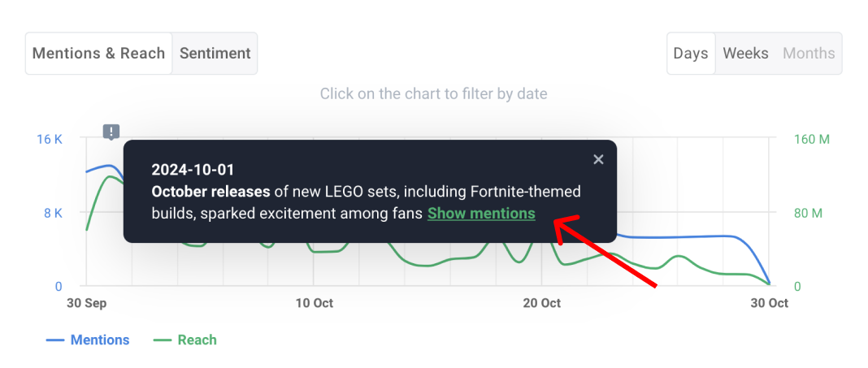Close the 2024-10-01 event tooltip
This screenshot has height=368, width=868.
tap(598, 159)
